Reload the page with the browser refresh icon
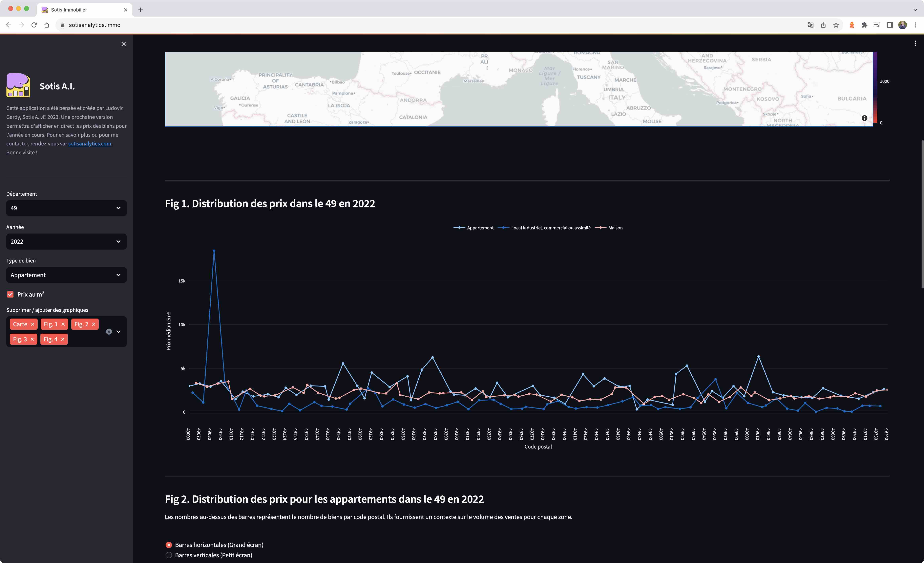 (34, 25)
